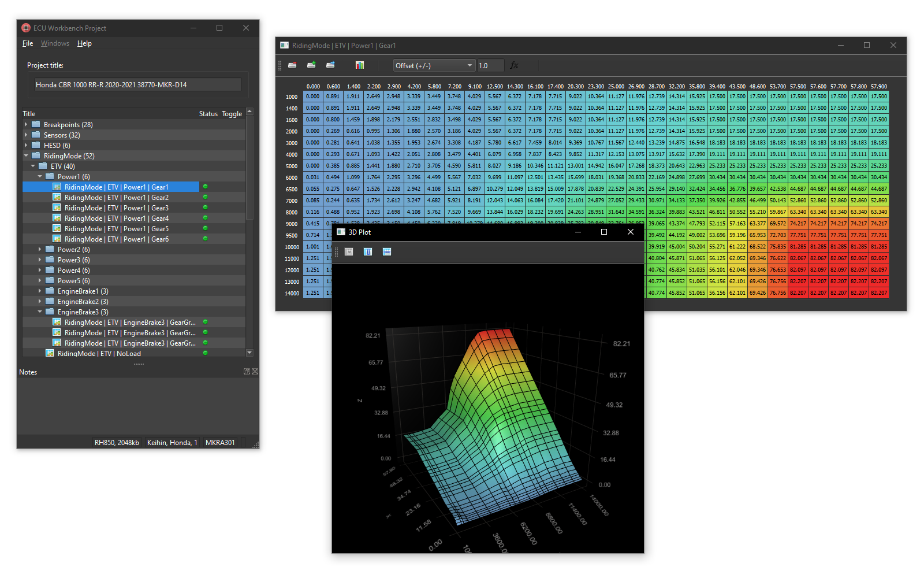Expand the Breakpoints (28) folder

(x=26, y=124)
